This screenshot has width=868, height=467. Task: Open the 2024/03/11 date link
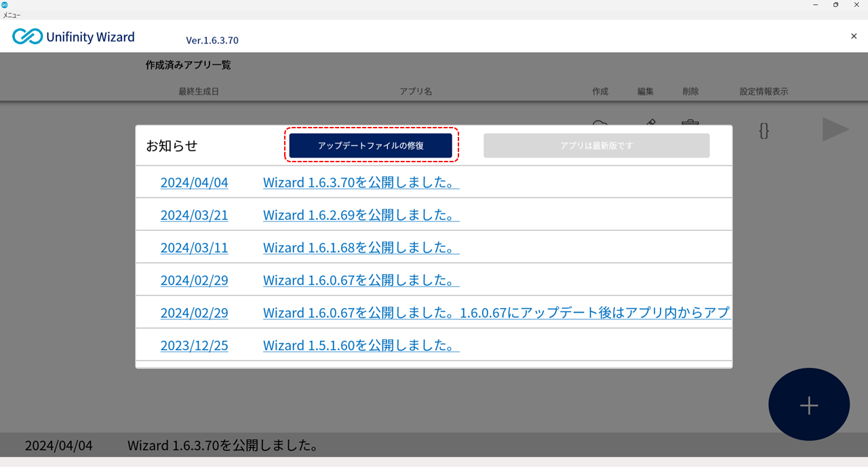pos(194,248)
